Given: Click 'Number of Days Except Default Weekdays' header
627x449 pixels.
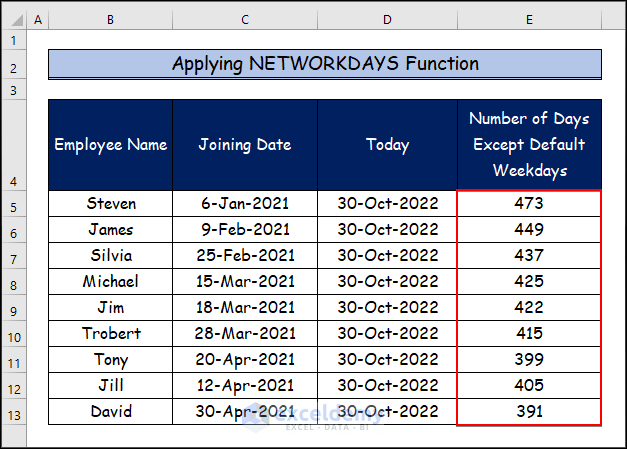Looking at the screenshot, I should (529, 145).
